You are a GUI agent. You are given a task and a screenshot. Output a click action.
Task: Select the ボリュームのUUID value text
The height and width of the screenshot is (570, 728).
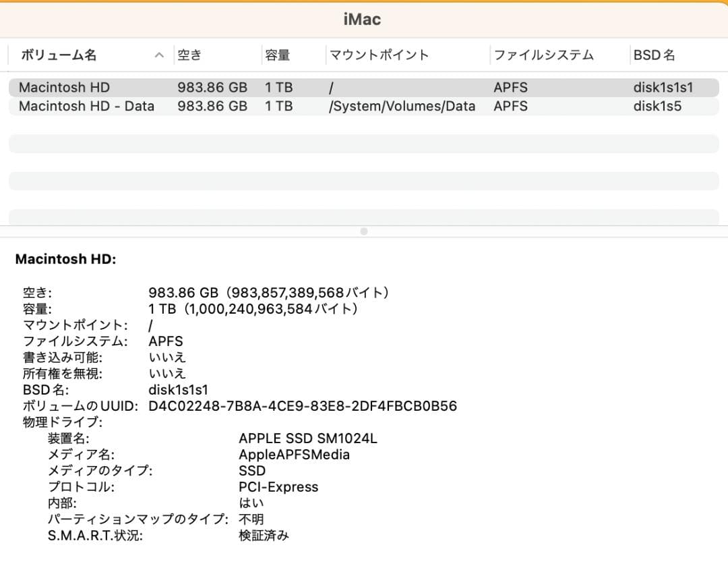(303, 406)
